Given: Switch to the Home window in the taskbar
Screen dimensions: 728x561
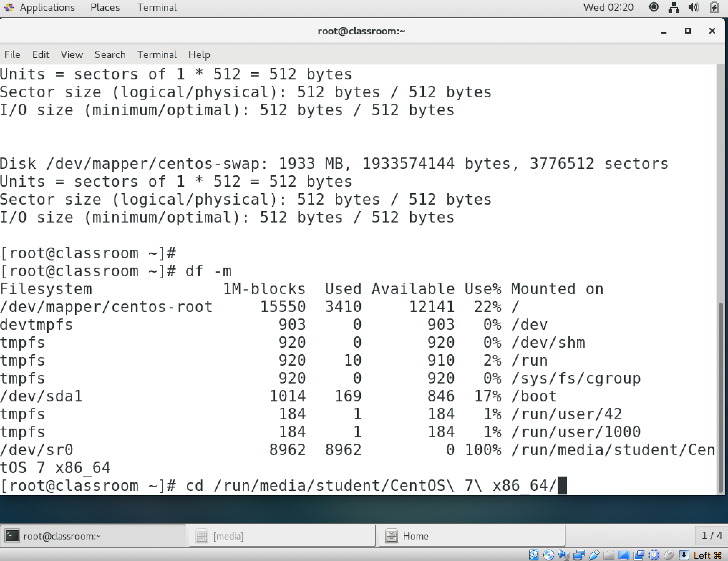Looking at the screenshot, I should coord(415,536).
